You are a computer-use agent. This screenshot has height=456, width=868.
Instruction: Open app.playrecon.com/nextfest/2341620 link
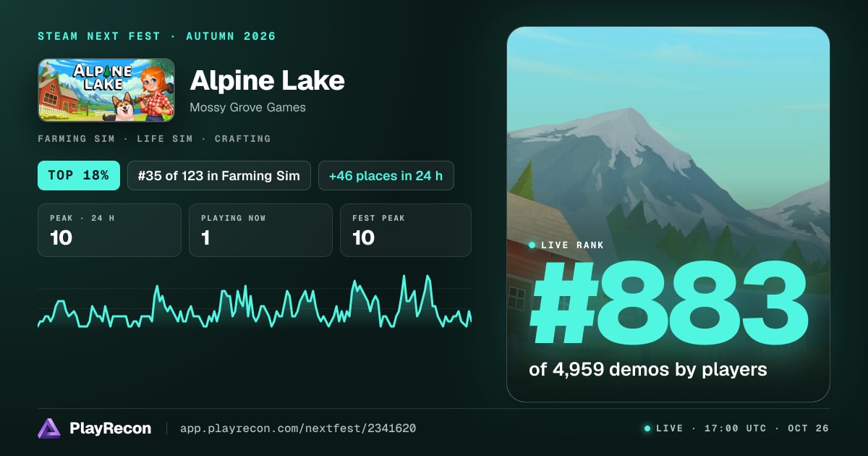298,428
